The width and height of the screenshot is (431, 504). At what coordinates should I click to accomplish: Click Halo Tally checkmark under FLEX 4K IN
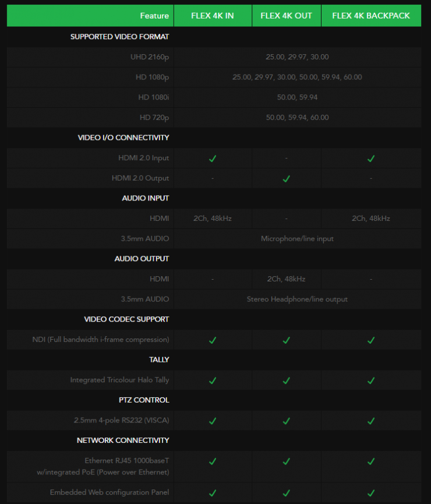click(x=213, y=380)
